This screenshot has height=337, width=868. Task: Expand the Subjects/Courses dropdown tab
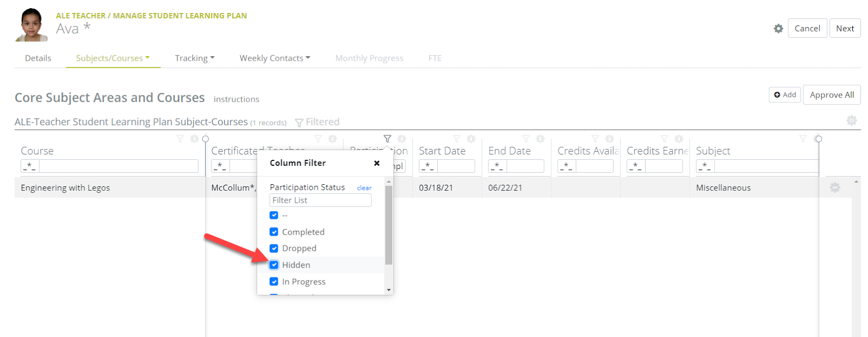pos(113,58)
